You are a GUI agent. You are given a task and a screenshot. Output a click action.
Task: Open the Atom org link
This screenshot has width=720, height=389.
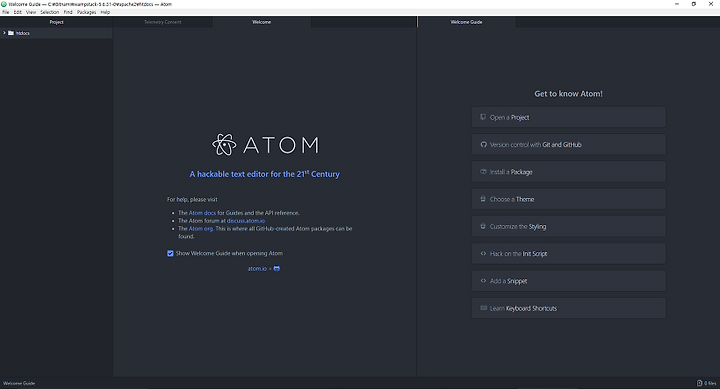click(x=201, y=229)
